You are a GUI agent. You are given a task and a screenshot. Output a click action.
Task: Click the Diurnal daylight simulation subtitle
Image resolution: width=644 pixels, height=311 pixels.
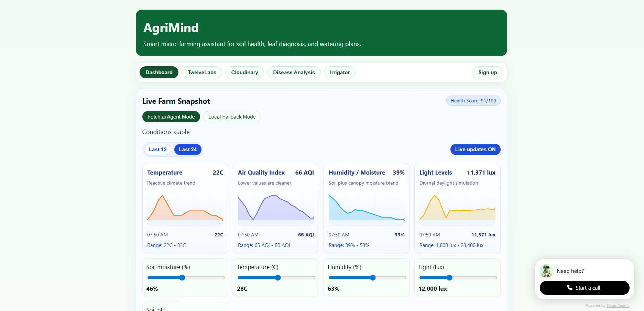[x=449, y=183]
